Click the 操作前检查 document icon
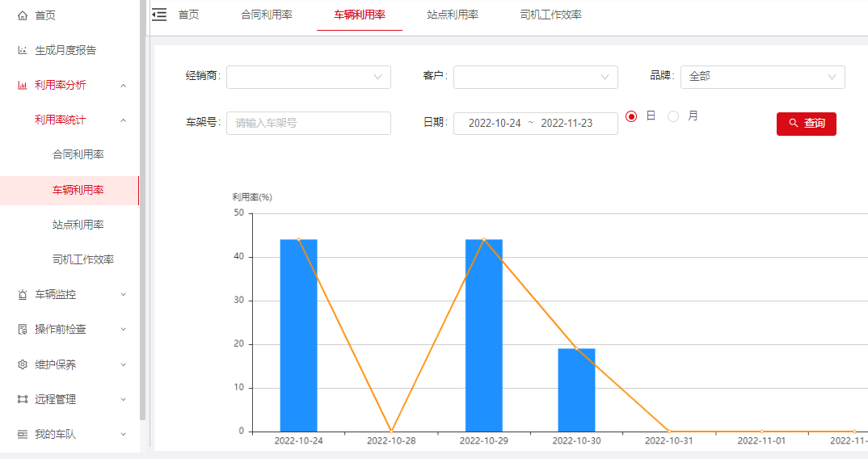Viewport: 868px width, 459px height. pos(23,330)
